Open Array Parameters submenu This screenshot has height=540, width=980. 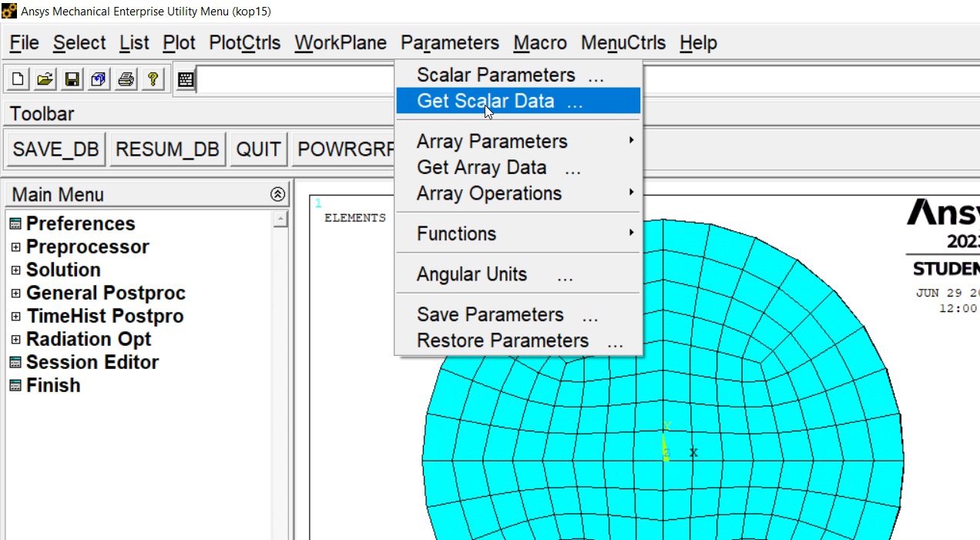pos(519,142)
